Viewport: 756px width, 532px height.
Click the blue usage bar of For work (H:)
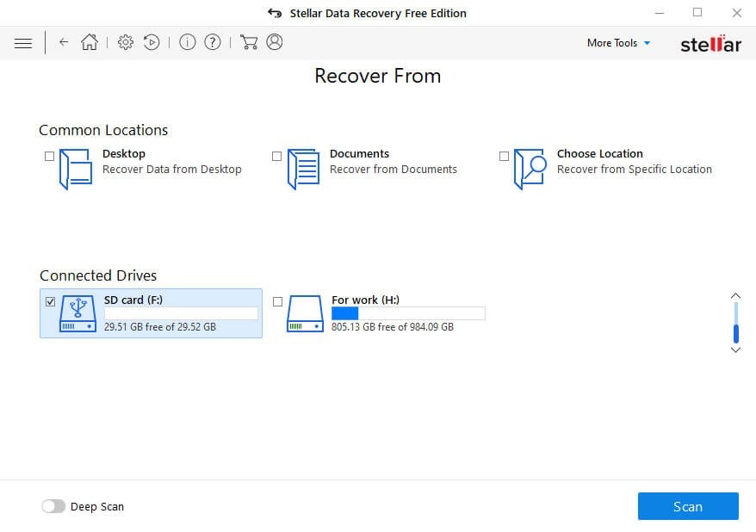coord(344,313)
